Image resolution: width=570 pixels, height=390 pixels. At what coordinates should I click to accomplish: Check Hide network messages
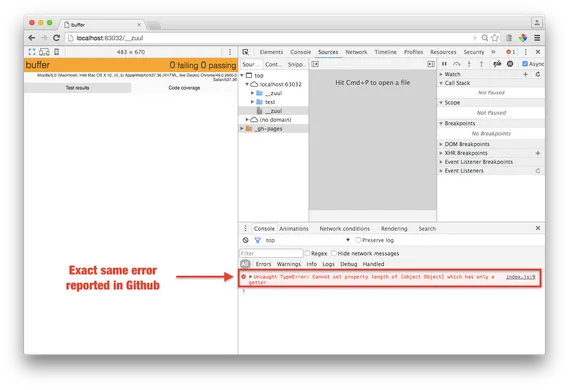[x=334, y=253]
